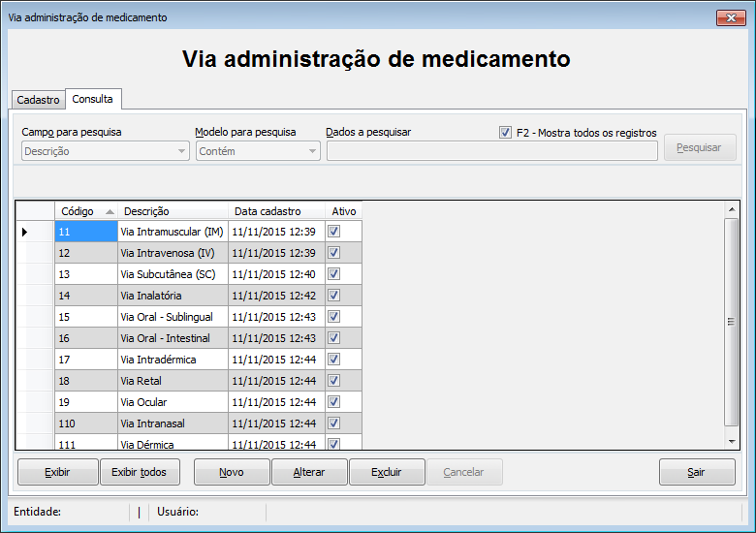The height and width of the screenshot is (533, 756).
Task: Select code cell 12
Action: 86,253
